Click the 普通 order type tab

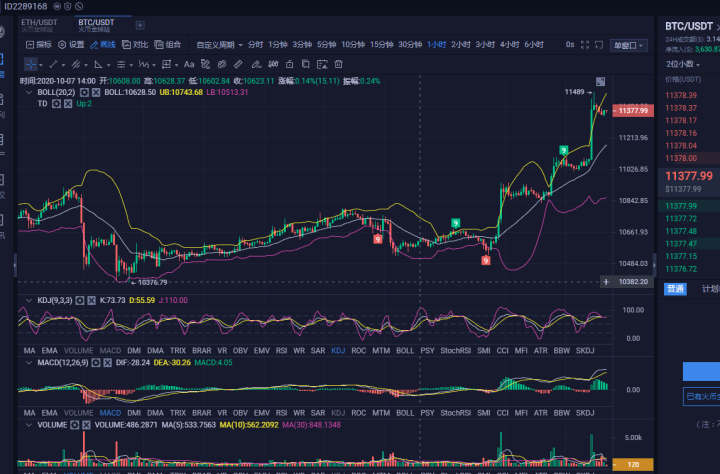pos(675,289)
